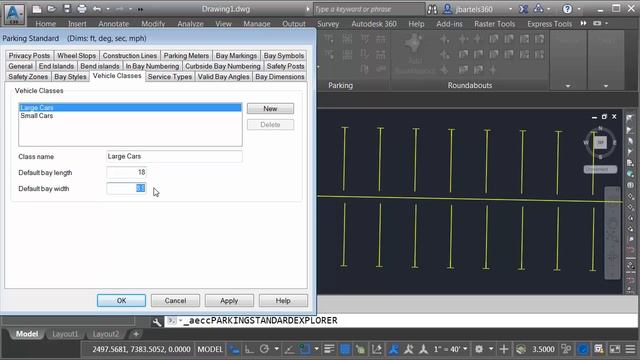Toggle lineweight display on the status bar
The height and width of the screenshot is (360, 640).
(329, 349)
